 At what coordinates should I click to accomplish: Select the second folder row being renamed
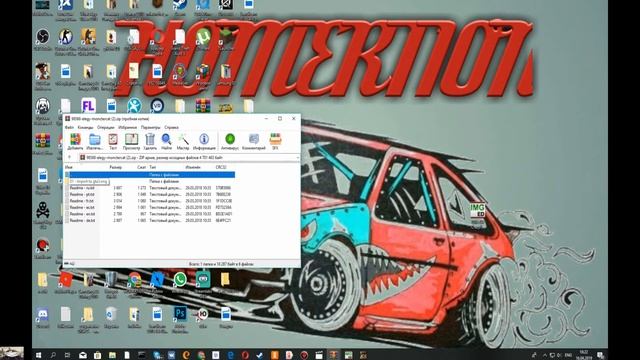150,181
